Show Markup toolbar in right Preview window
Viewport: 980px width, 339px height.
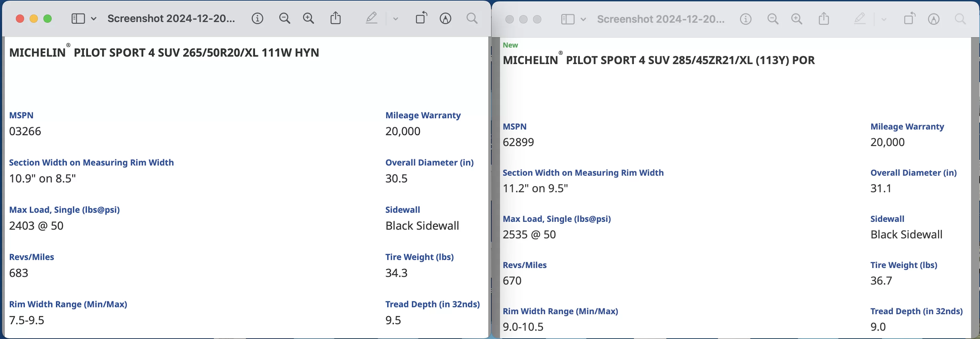coord(934,19)
